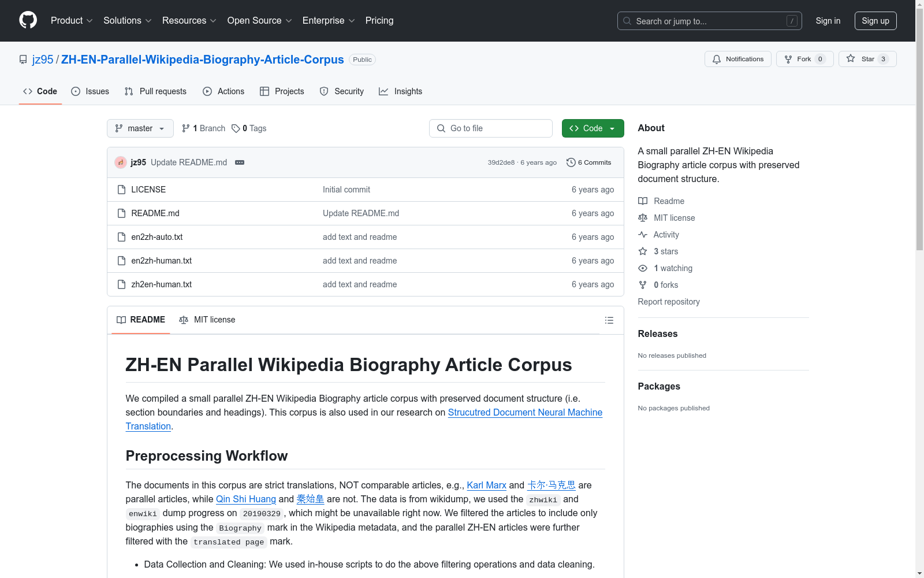
Task: Click the scale icon beside MIT license in About
Action: point(643,218)
